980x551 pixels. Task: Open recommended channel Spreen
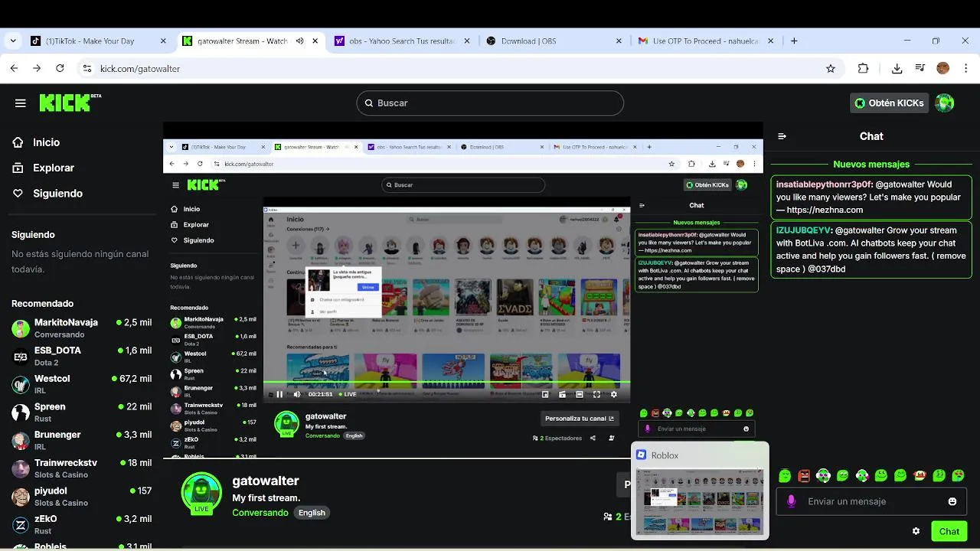82,412
